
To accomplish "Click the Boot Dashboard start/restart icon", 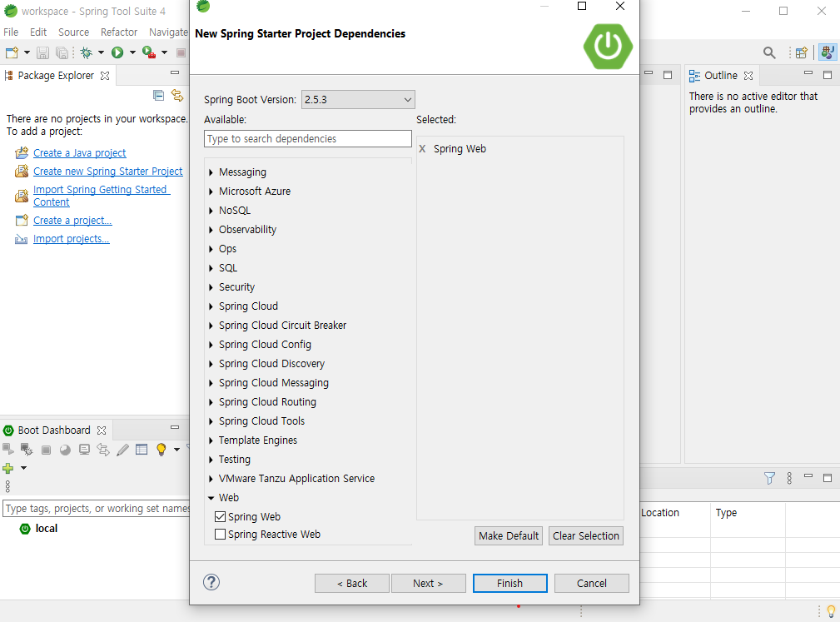I will click(x=8, y=449).
